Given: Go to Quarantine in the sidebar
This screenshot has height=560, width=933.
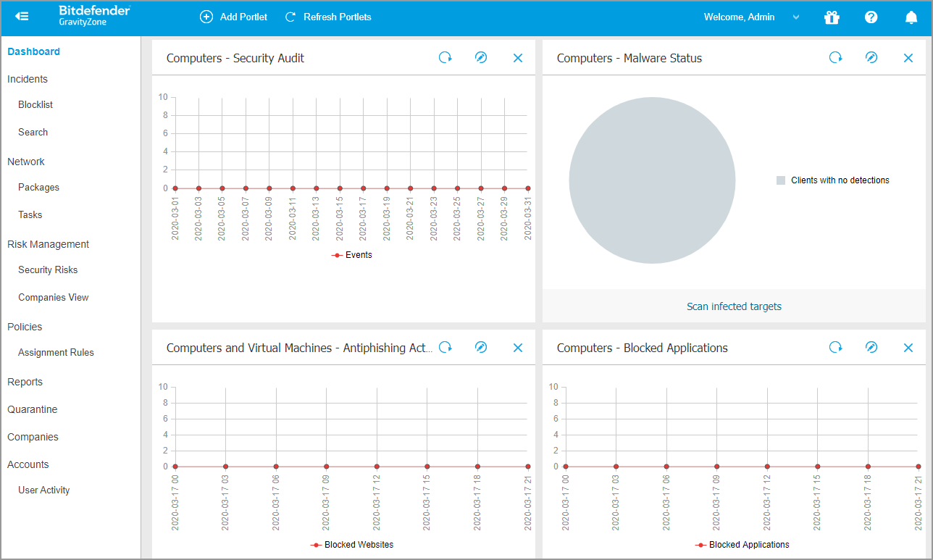Looking at the screenshot, I should click(x=32, y=409).
